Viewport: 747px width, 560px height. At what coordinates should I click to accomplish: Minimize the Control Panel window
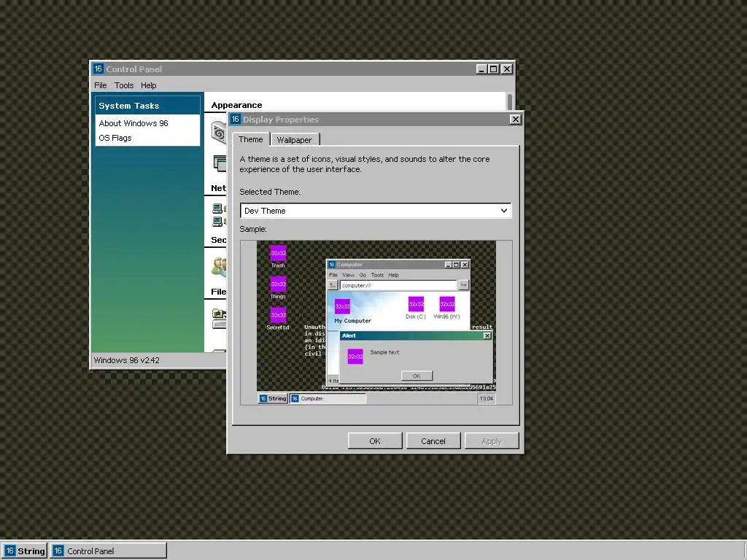(x=481, y=69)
